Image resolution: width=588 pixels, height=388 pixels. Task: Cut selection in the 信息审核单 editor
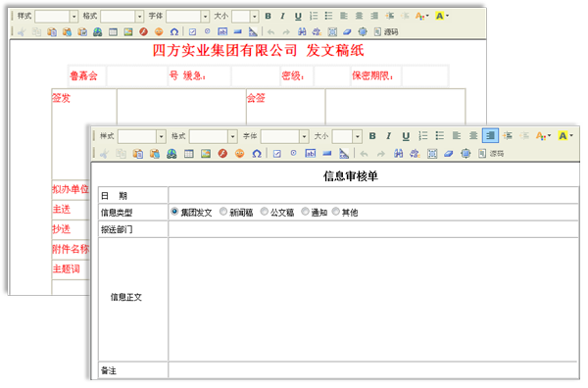105,154
